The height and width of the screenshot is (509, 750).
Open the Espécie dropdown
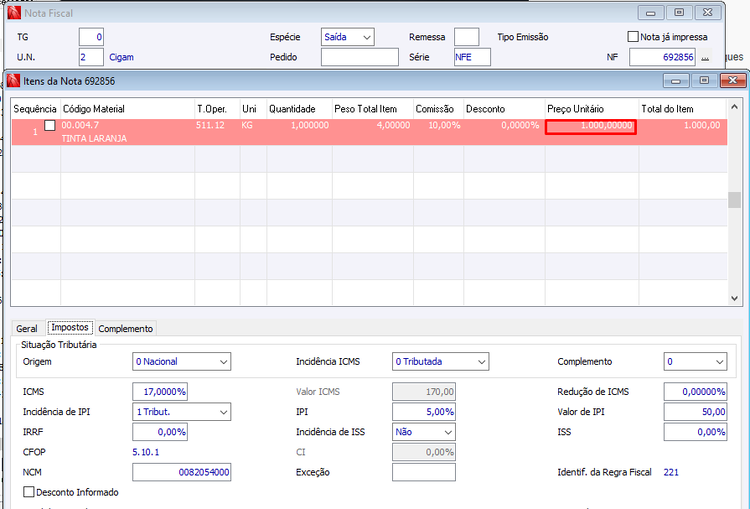tap(348, 37)
